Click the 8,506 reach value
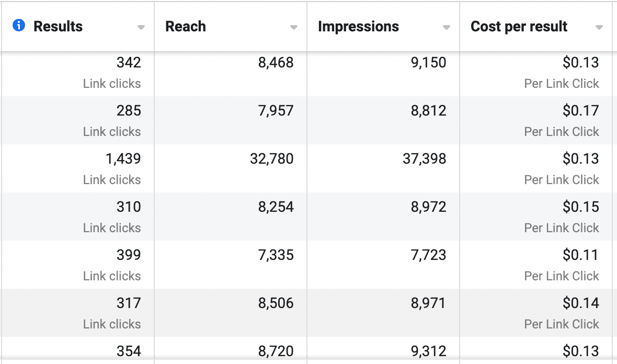Viewport: 617px width, 364px height. [276, 303]
